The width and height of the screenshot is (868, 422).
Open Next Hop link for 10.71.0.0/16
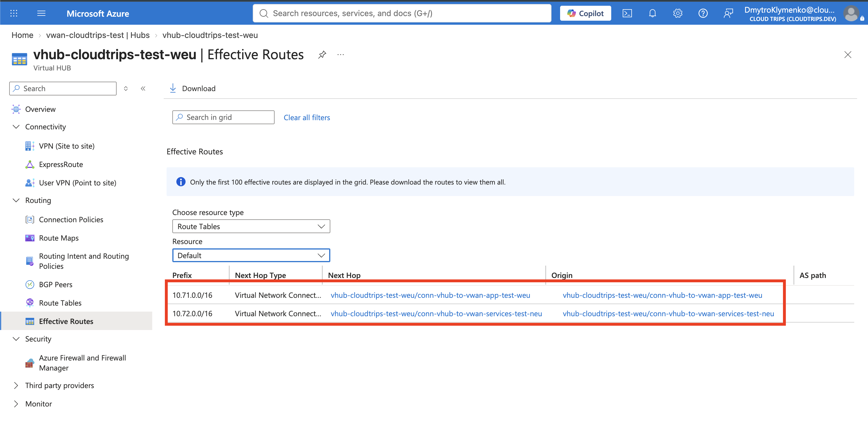(430, 295)
